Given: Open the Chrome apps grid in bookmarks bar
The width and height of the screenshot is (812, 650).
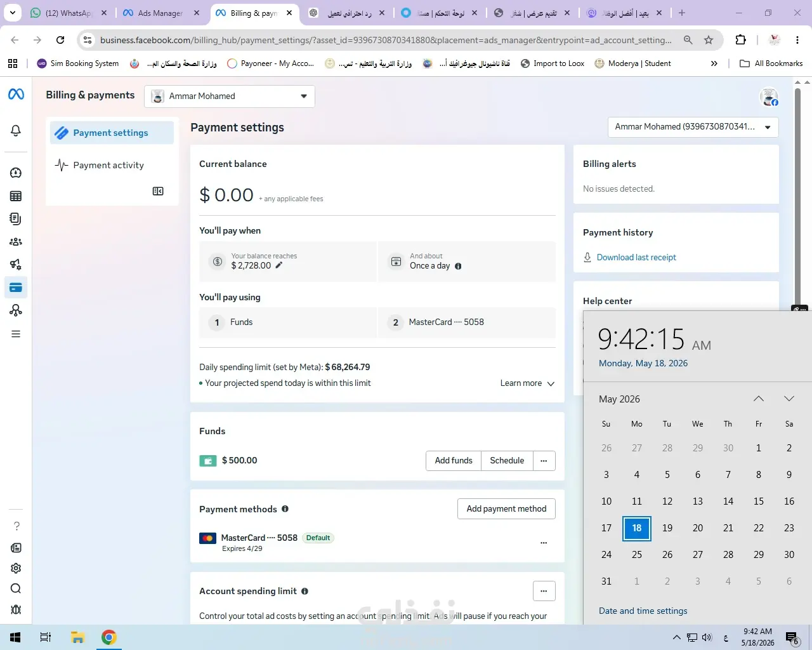Looking at the screenshot, I should tap(13, 63).
